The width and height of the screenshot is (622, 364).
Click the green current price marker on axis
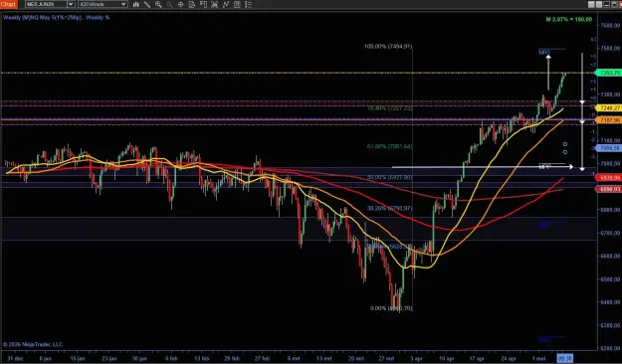pyautogui.click(x=609, y=73)
